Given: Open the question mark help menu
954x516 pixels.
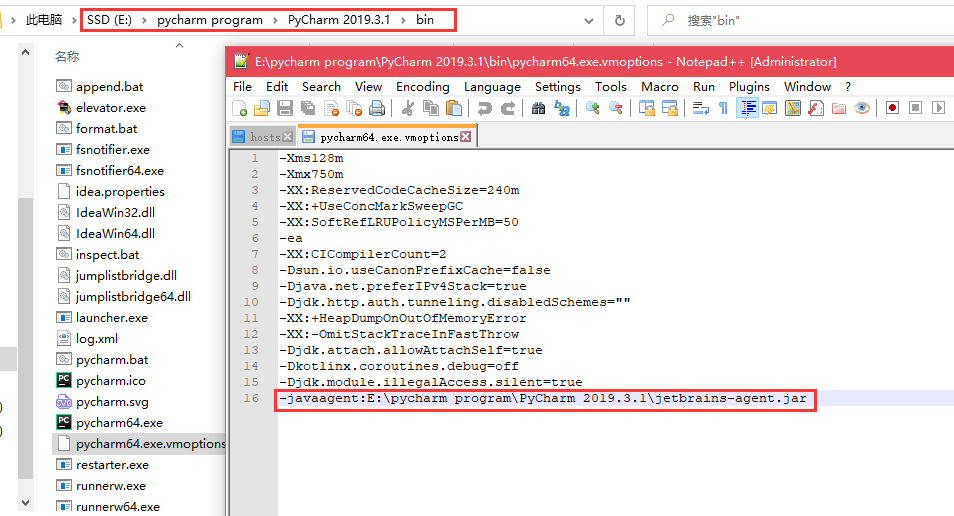Looking at the screenshot, I should (848, 86).
